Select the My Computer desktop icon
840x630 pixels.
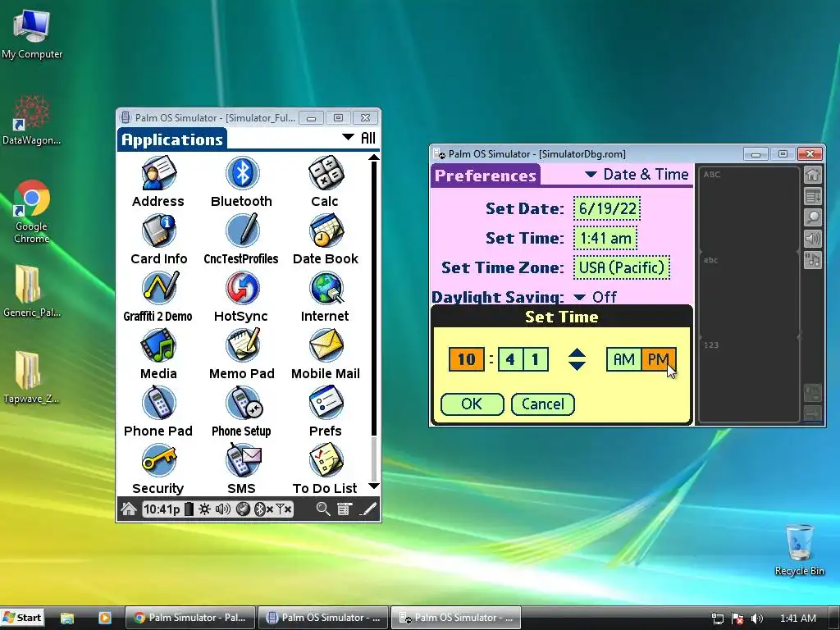click(32, 33)
